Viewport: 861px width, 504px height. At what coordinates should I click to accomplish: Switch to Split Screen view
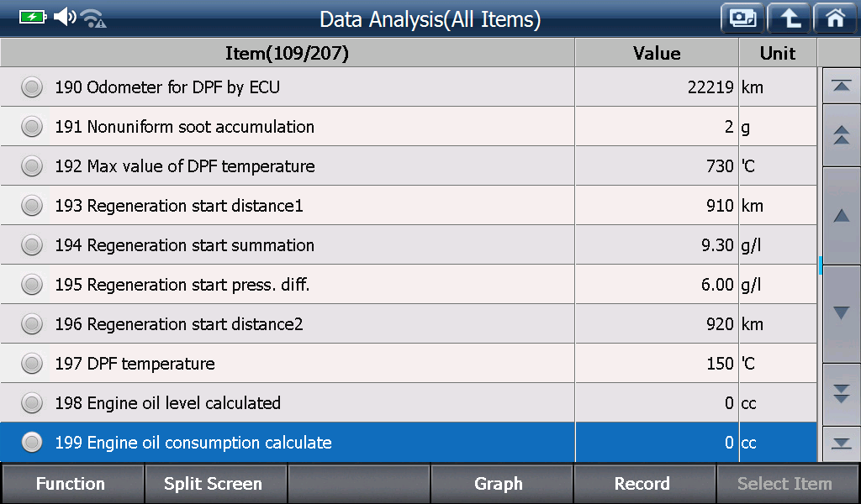tap(214, 484)
